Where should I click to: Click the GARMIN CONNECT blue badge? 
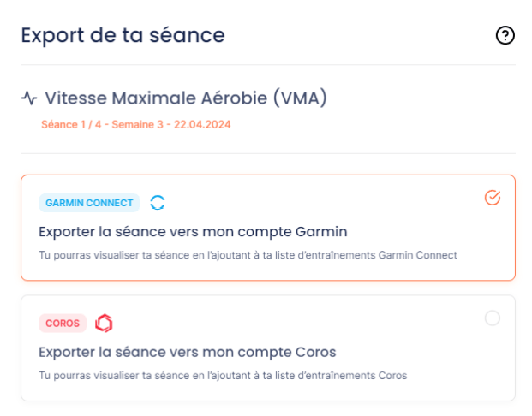[89, 203]
